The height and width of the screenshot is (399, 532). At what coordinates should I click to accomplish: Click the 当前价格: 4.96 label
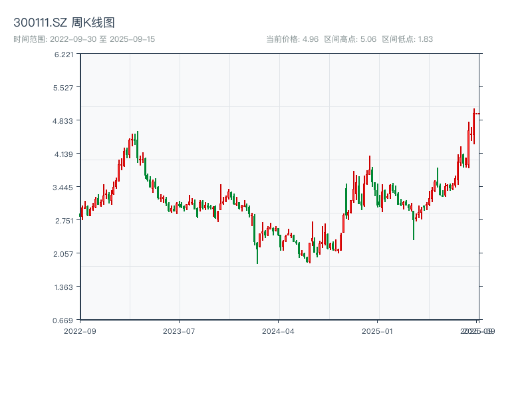click(x=292, y=39)
